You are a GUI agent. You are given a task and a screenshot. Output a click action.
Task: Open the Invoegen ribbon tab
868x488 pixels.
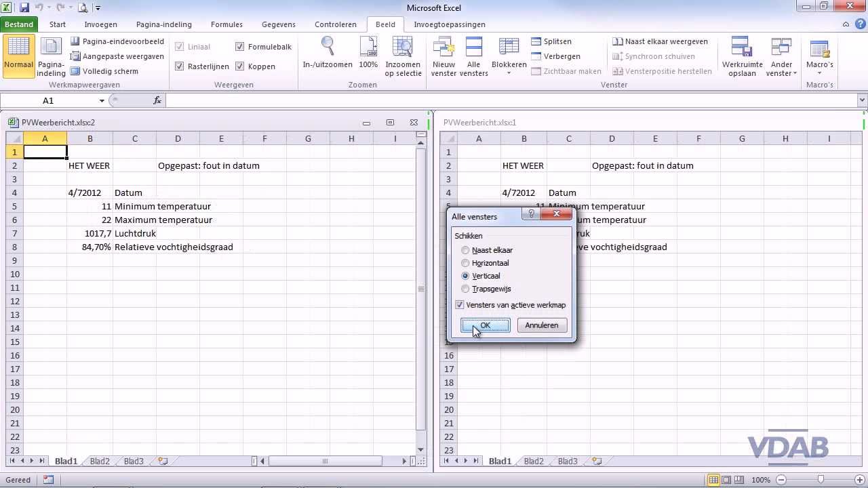pos(100,24)
